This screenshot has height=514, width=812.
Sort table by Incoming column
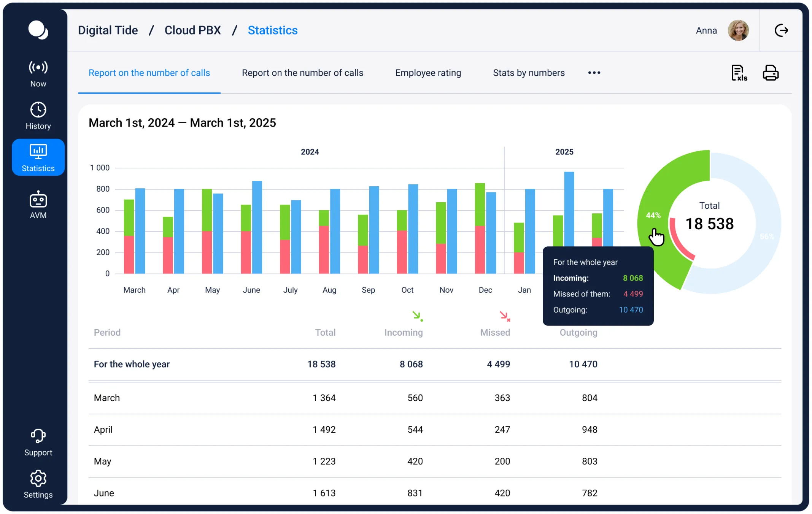coord(404,332)
